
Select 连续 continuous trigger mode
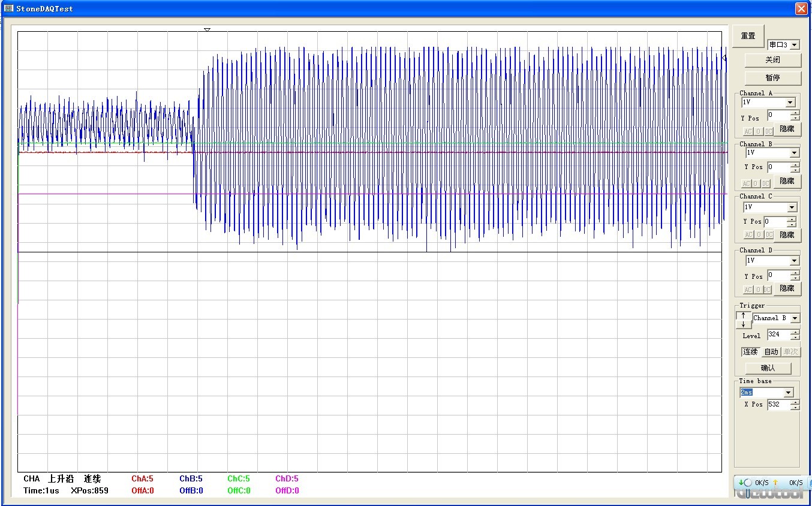pos(751,352)
